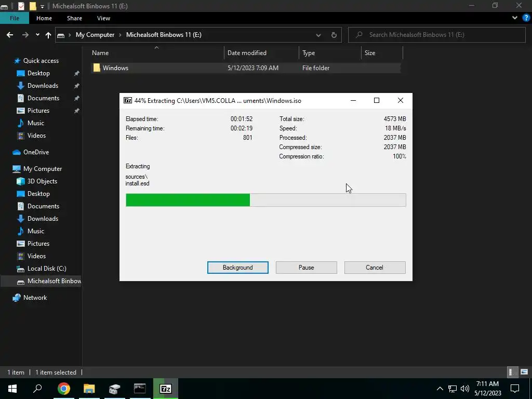Click Properties checkmark icon in title bar
The width and height of the screenshot is (532, 399).
tap(21, 6)
